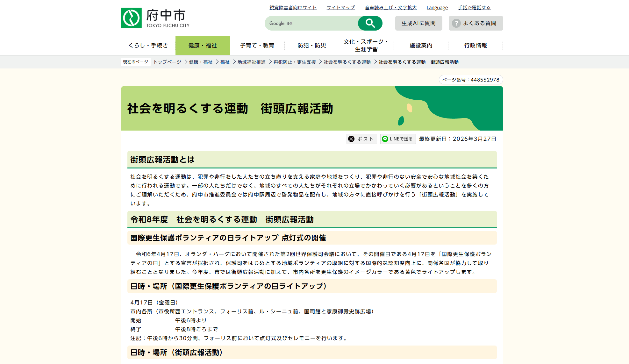Image resolution: width=629 pixels, height=364 pixels.
Task: Open the Language link
Action: click(x=437, y=8)
